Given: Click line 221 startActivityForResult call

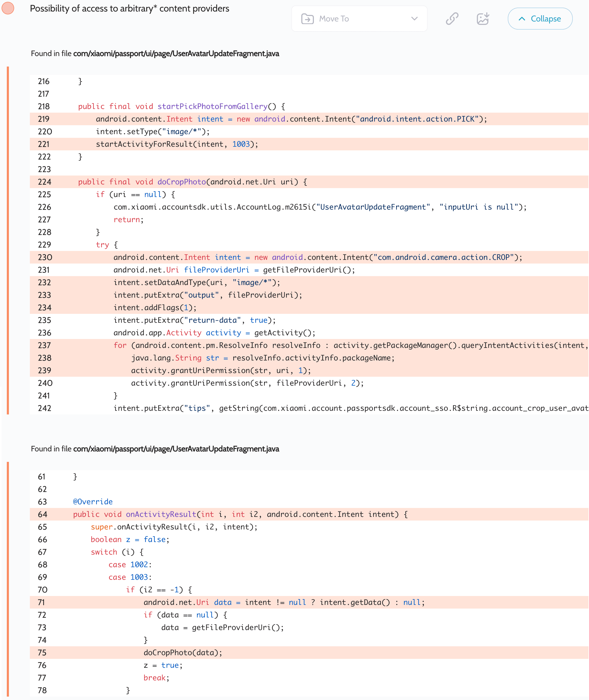Looking at the screenshot, I should coord(177,144).
